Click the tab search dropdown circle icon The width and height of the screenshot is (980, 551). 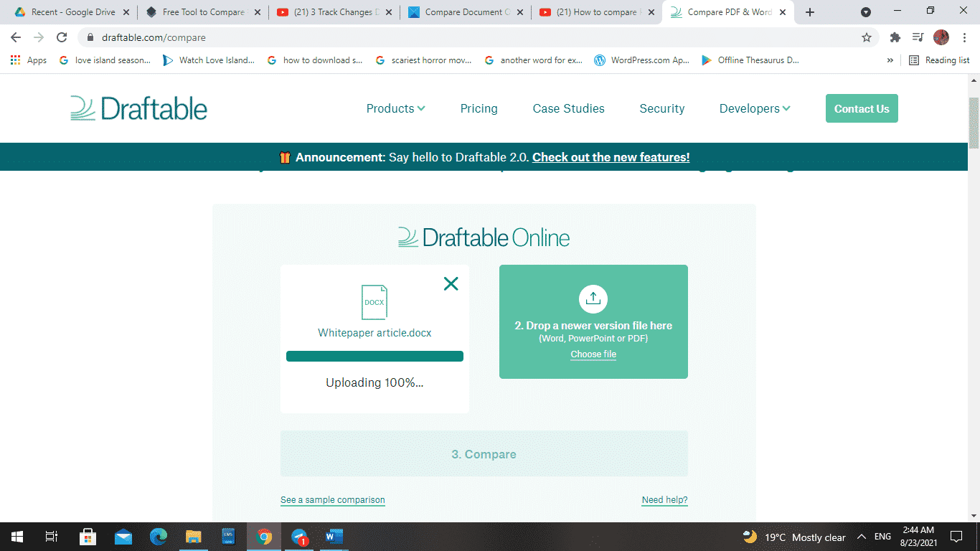pyautogui.click(x=866, y=12)
